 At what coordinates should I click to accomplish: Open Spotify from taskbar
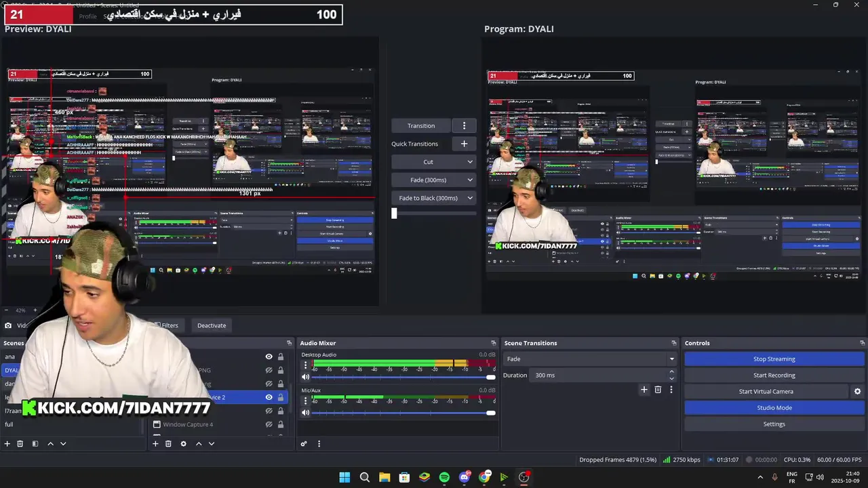(444, 477)
